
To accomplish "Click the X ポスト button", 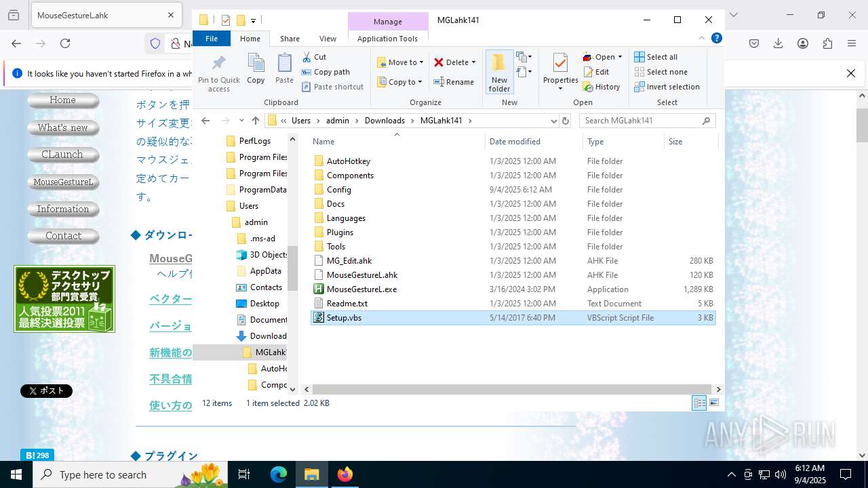I will pos(46,390).
